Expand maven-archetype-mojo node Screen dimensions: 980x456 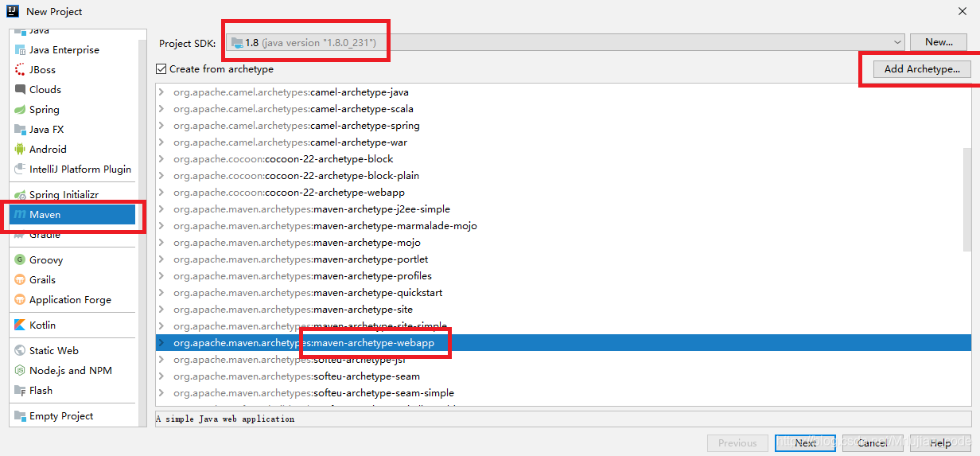coord(161,243)
